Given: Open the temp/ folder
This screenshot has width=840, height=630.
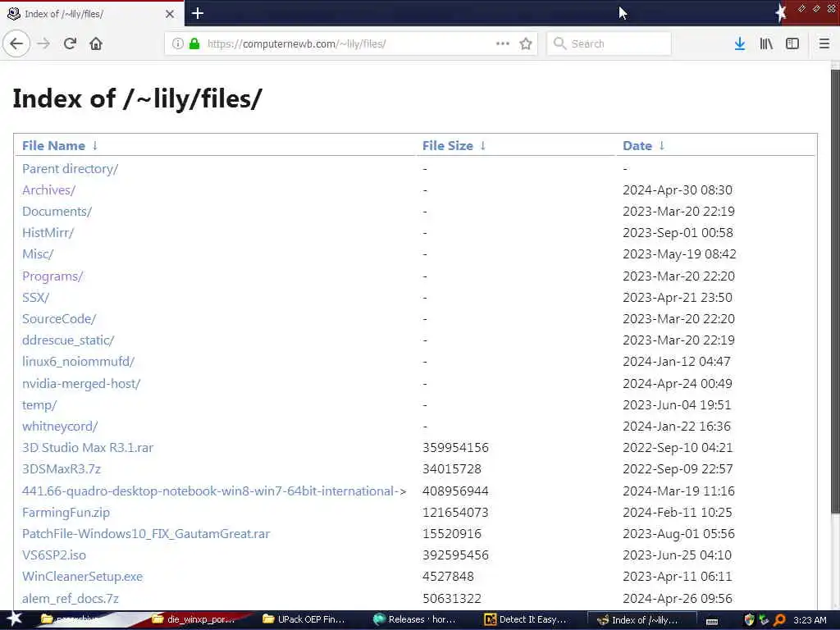Looking at the screenshot, I should [39, 405].
